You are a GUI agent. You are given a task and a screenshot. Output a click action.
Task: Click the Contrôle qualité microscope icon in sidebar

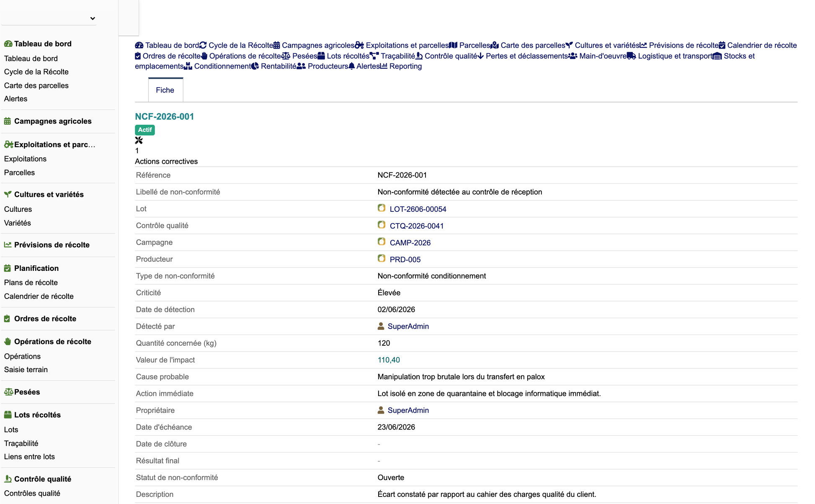click(8, 479)
